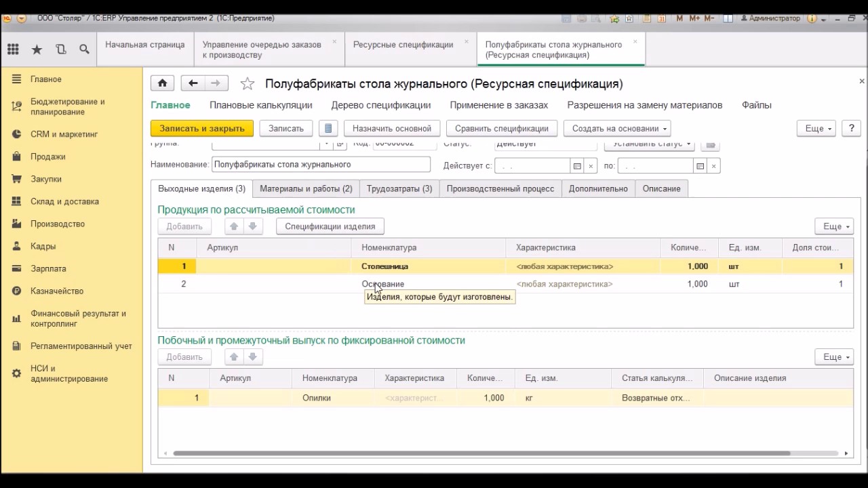Click the bottom horizontal scrollbar

click(481, 453)
